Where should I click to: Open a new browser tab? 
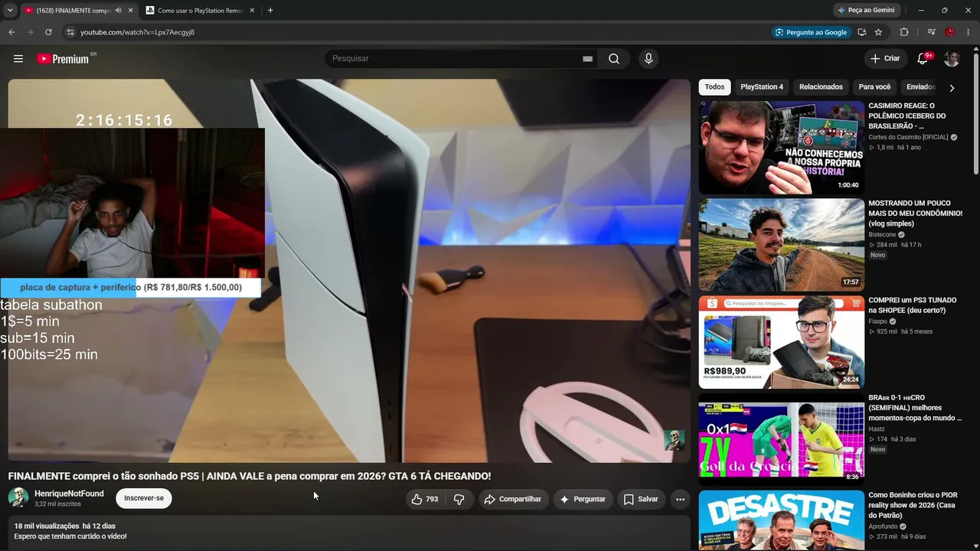270,11
